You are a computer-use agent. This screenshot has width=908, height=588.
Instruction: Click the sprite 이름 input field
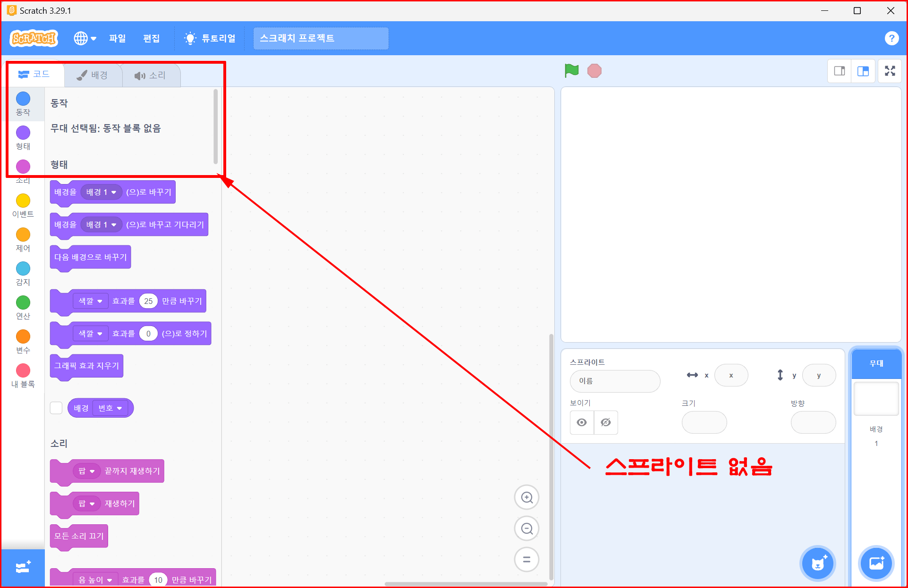pyautogui.click(x=615, y=381)
